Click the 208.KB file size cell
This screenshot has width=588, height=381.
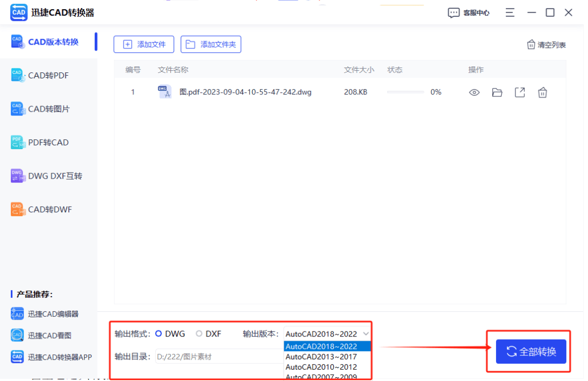tap(356, 92)
